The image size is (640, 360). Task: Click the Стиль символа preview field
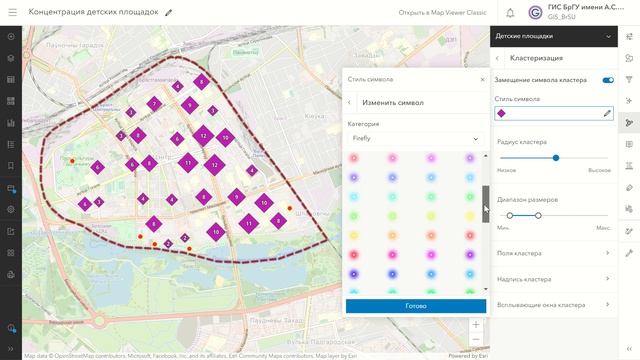(x=554, y=113)
